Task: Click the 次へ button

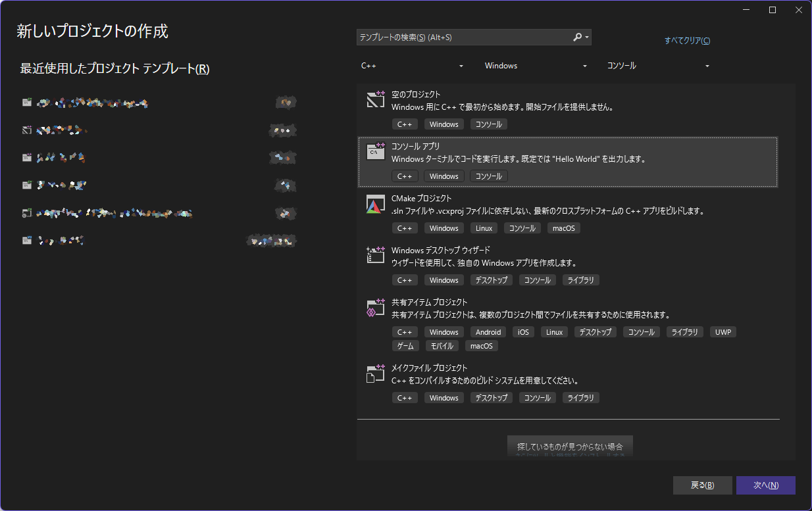Action: [766, 485]
